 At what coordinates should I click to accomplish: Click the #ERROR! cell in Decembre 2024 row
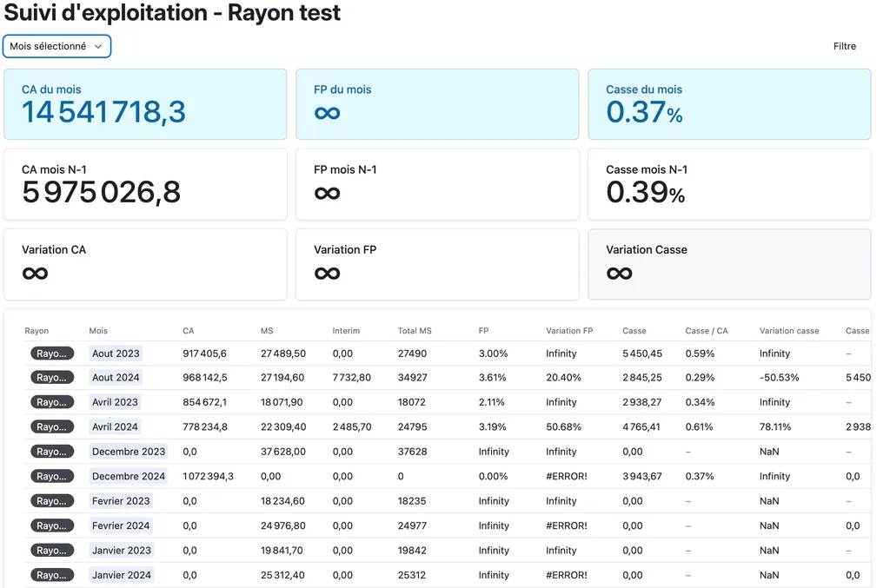coord(567,476)
